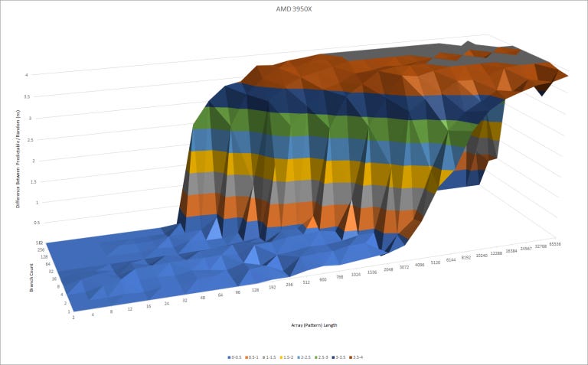The height and width of the screenshot is (365, 588).
Task: Click the yellow 1.5-2 legend swatch
Action: pyautogui.click(x=281, y=357)
